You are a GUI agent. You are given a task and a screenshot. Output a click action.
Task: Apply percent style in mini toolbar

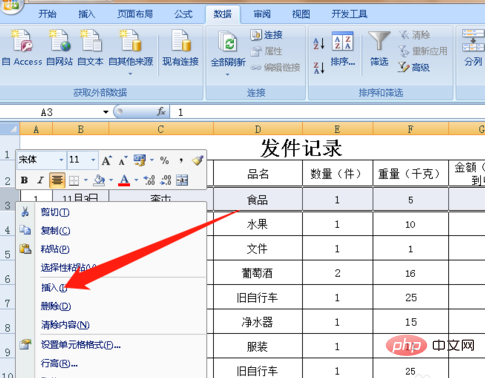[164, 160]
